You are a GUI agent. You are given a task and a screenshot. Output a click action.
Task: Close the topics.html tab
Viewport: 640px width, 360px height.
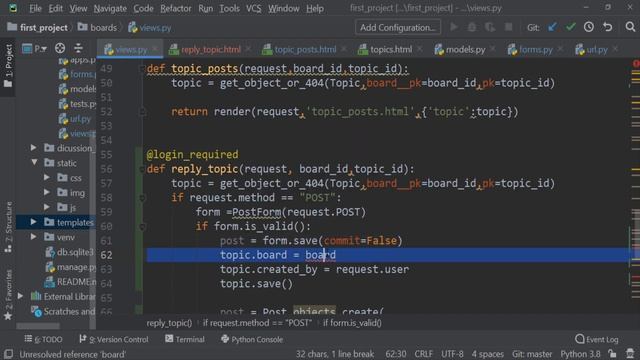pos(420,49)
